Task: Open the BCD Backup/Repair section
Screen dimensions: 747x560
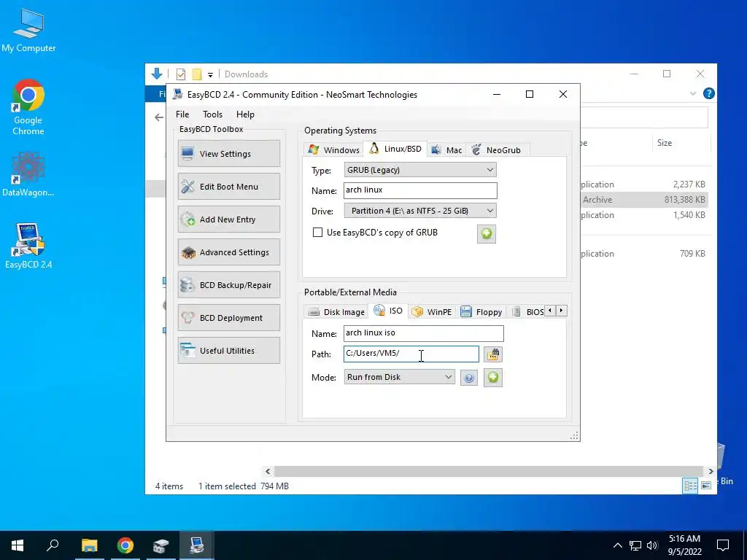Action: 228,285
